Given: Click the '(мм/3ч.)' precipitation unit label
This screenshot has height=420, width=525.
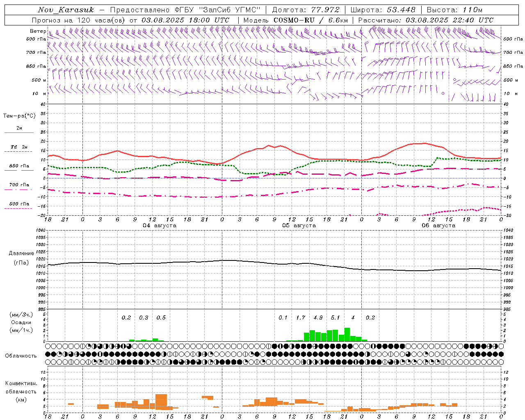Looking at the screenshot, I should pyautogui.click(x=21, y=315).
